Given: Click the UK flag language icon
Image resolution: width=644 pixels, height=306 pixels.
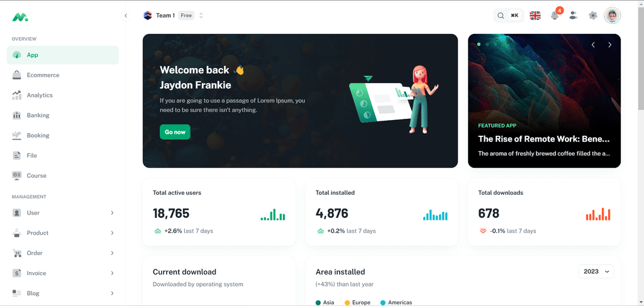Looking at the screenshot, I should coord(535,16).
